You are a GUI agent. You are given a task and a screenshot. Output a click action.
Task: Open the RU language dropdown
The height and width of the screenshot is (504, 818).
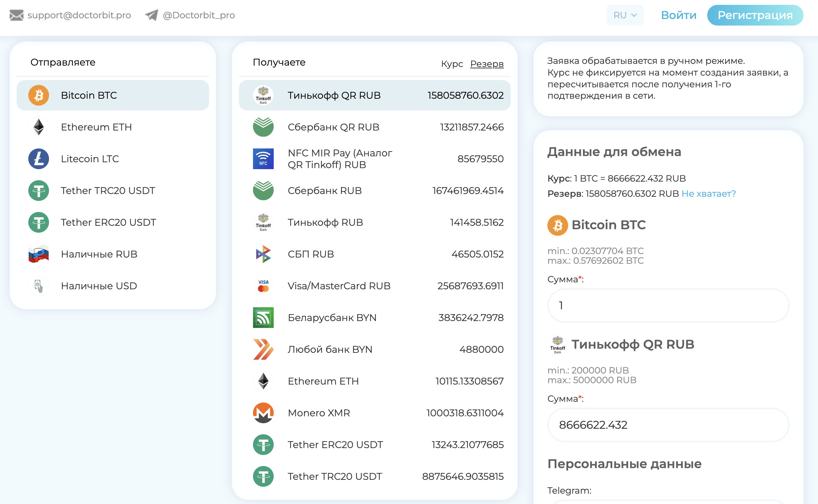pos(625,15)
